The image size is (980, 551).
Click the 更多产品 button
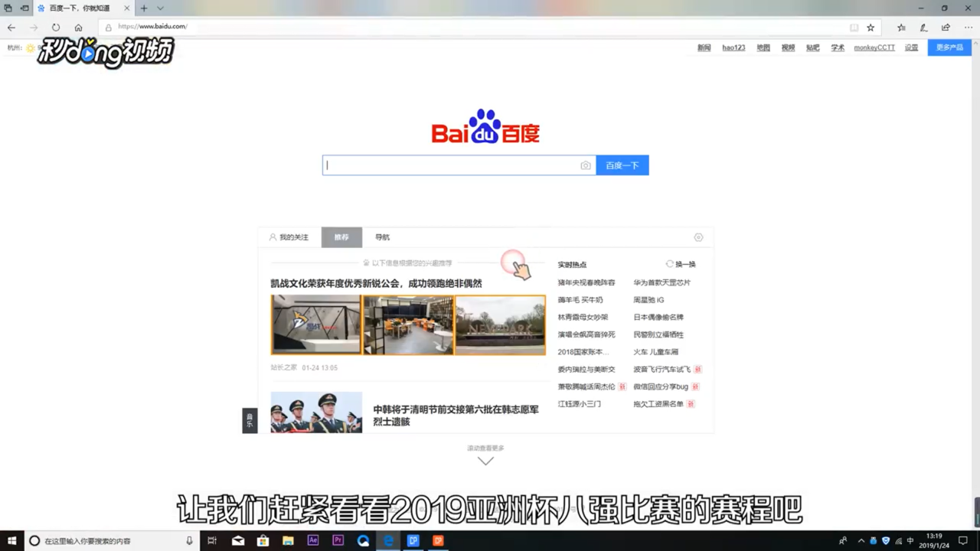coord(950,47)
